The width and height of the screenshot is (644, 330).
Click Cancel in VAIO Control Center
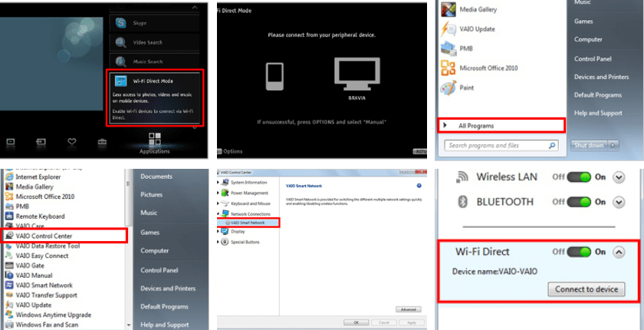pos(384,322)
